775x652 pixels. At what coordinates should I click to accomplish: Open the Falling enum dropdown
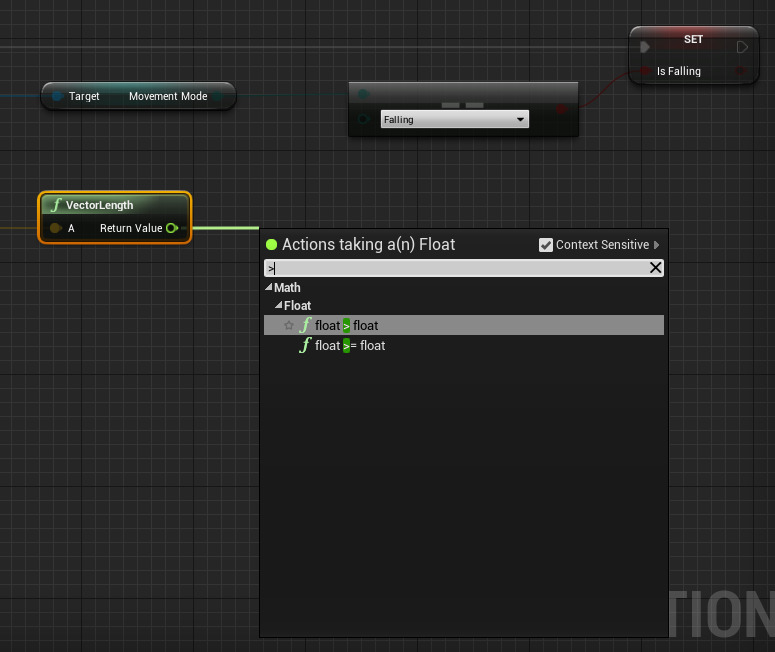tap(455, 119)
